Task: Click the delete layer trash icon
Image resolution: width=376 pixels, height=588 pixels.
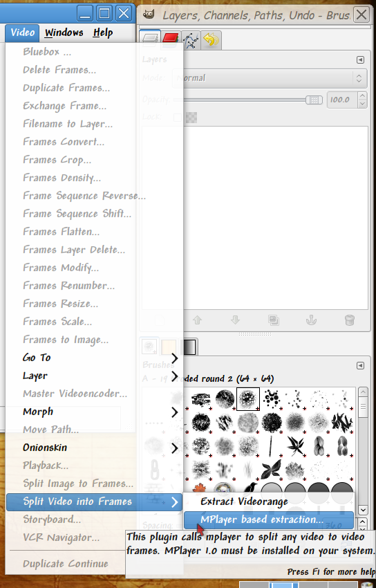Action: (x=350, y=320)
